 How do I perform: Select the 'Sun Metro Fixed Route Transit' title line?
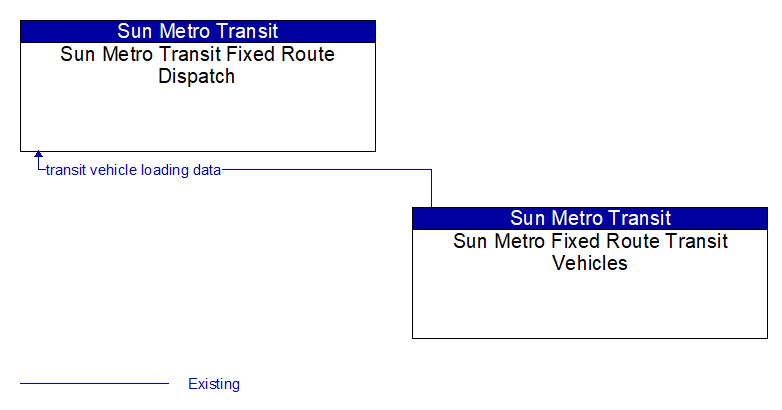[590, 241]
